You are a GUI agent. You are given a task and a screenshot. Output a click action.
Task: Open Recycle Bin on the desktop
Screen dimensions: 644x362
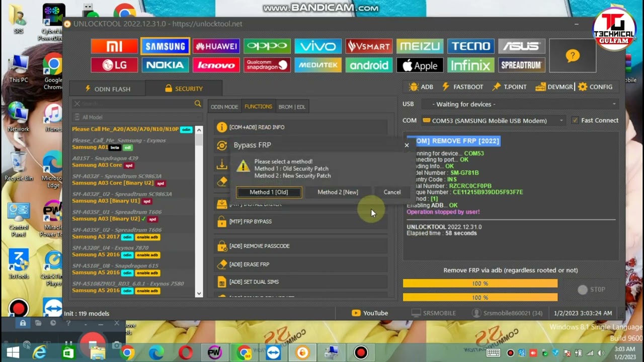click(19, 167)
